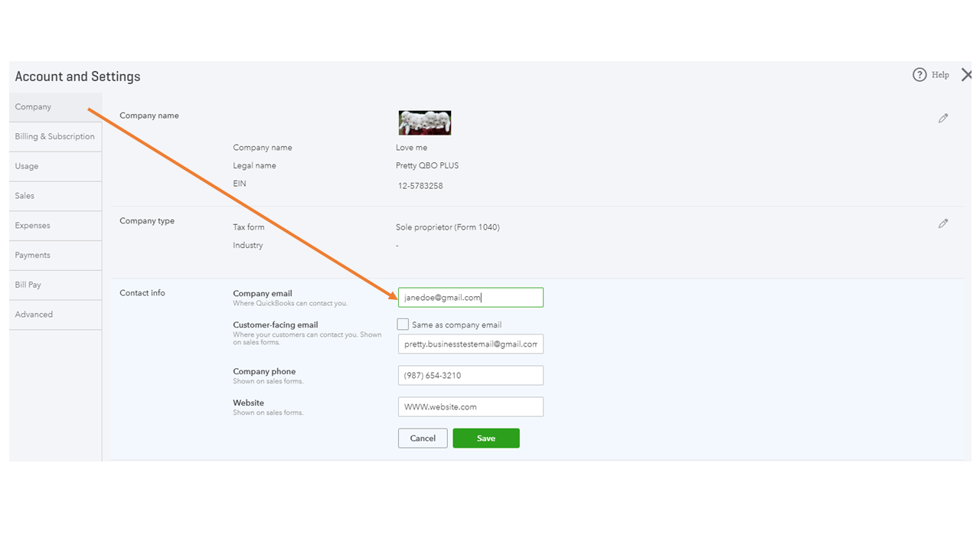The image size is (980, 551).
Task: Close the Account and Settings window
Action: (967, 75)
